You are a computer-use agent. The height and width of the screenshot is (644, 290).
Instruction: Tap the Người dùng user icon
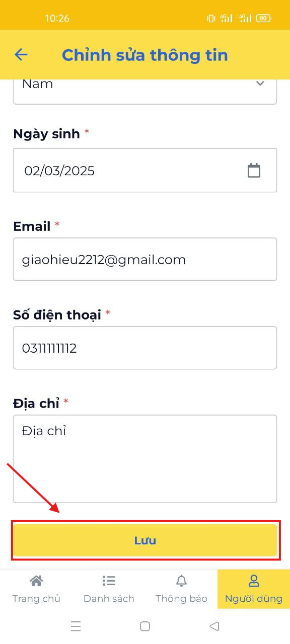pos(254,581)
